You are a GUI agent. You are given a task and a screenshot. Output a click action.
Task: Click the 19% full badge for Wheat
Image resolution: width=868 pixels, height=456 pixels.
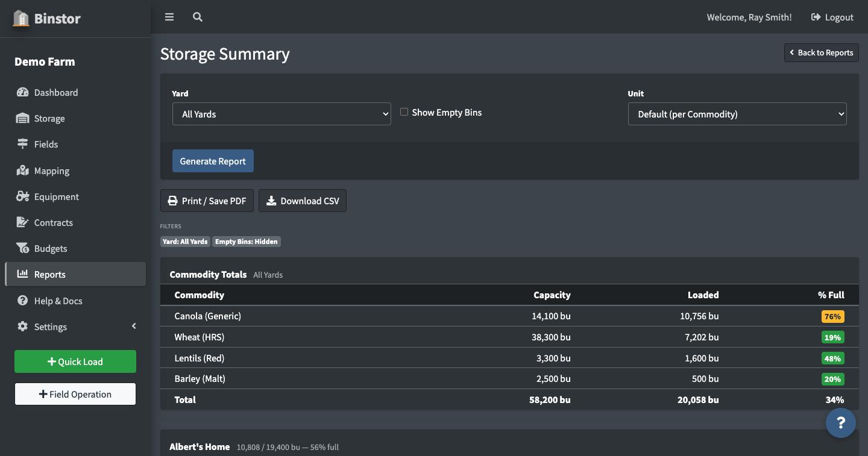832,337
